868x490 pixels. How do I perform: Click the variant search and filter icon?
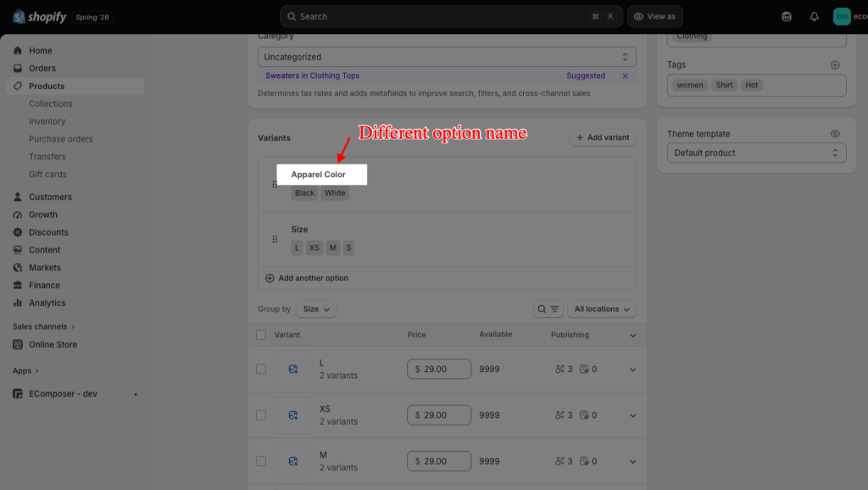pyautogui.click(x=548, y=309)
